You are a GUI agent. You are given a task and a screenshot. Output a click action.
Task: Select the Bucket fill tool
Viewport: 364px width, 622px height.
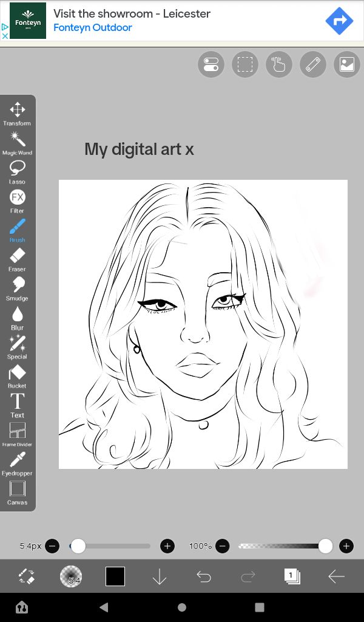[17, 376]
